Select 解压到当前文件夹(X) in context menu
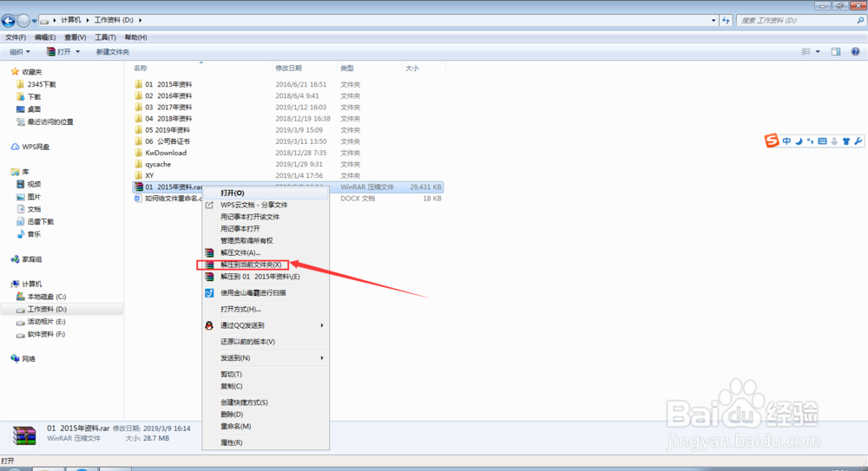 coord(265,265)
